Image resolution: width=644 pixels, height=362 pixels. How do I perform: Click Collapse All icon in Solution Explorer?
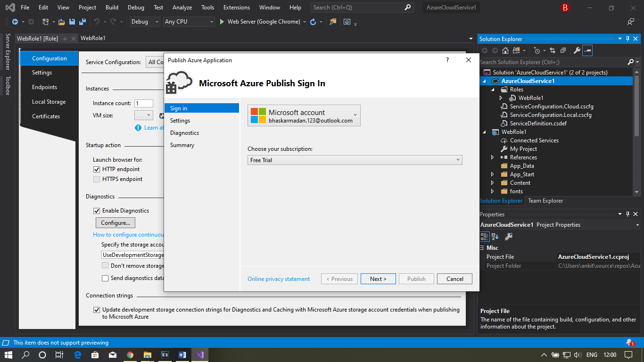coord(563,50)
